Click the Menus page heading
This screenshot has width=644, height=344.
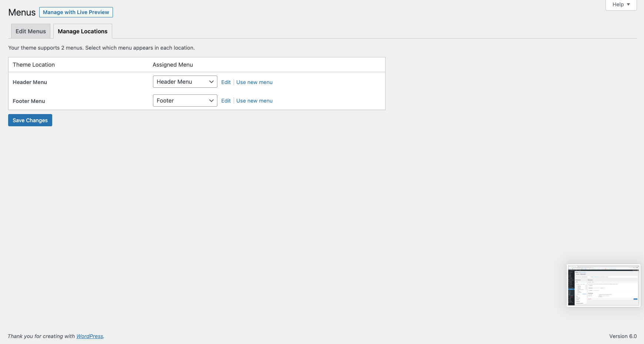pos(22,13)
